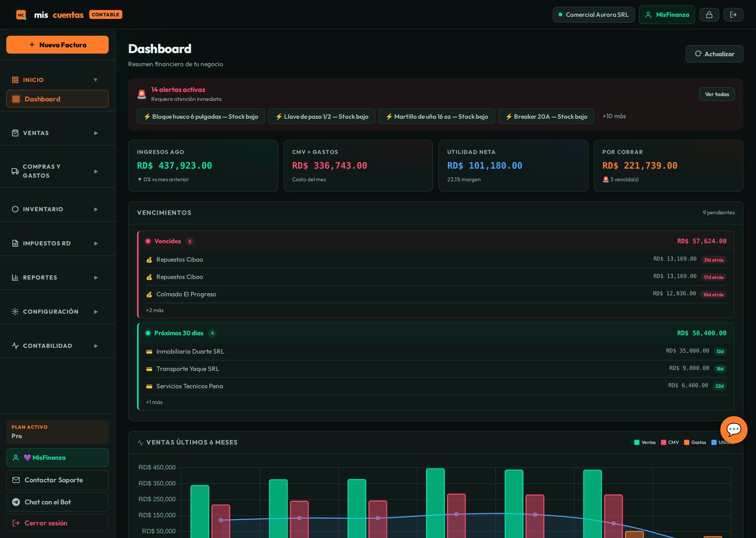
Task: Expand the Reportes section arrow
Action: (96, 278)
